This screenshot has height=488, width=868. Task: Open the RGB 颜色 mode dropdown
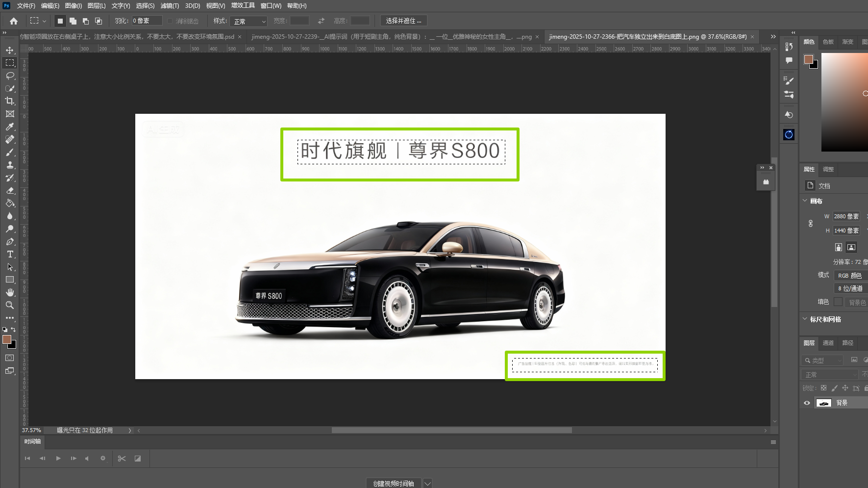click(850, 276)
